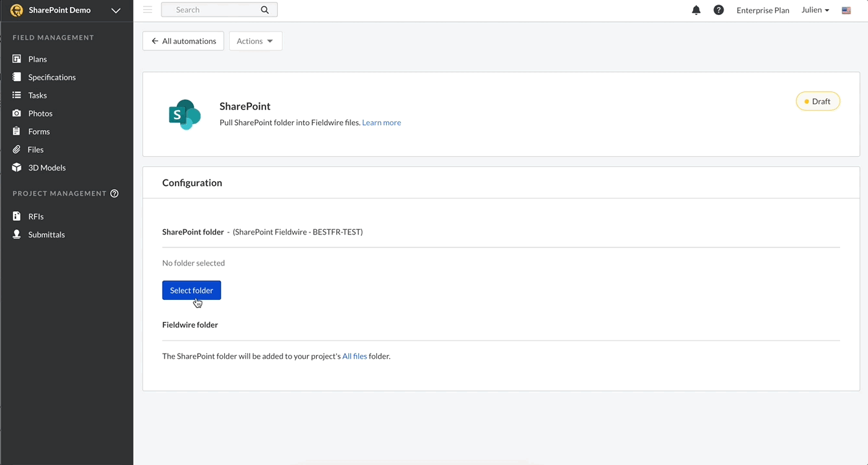Screen dimensions: 868x465
Task: Open the Actions dropdown
Action: (255, 40)
